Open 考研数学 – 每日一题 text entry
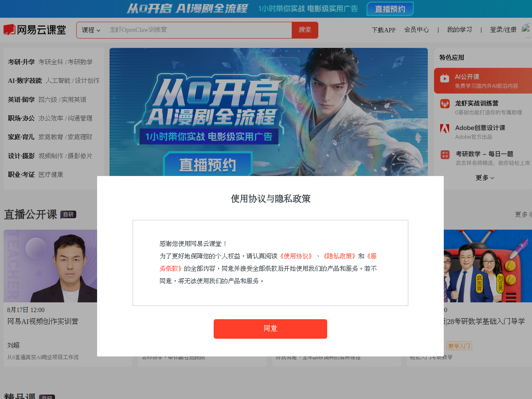Viewport: 532px width, 399px height. [485, 154]
